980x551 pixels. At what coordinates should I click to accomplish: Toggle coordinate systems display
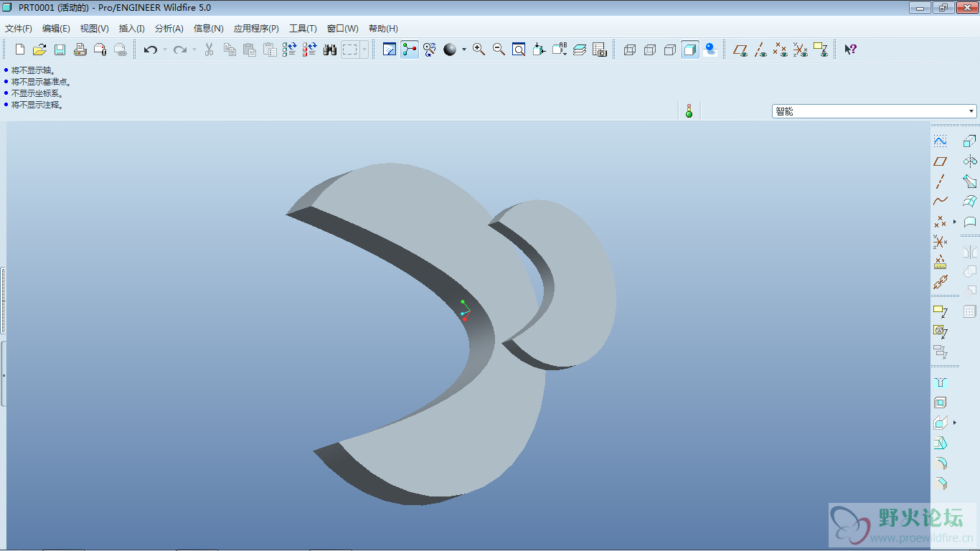(801, 50)
